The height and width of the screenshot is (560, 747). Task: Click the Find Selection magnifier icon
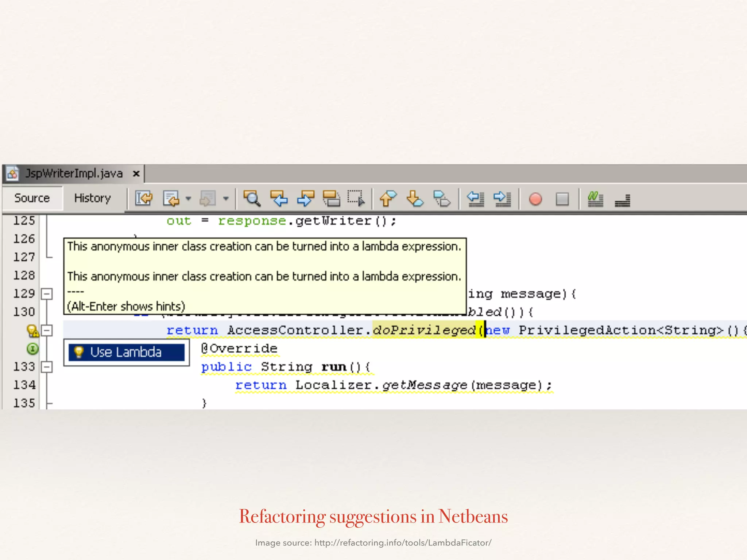click(252, 199)
